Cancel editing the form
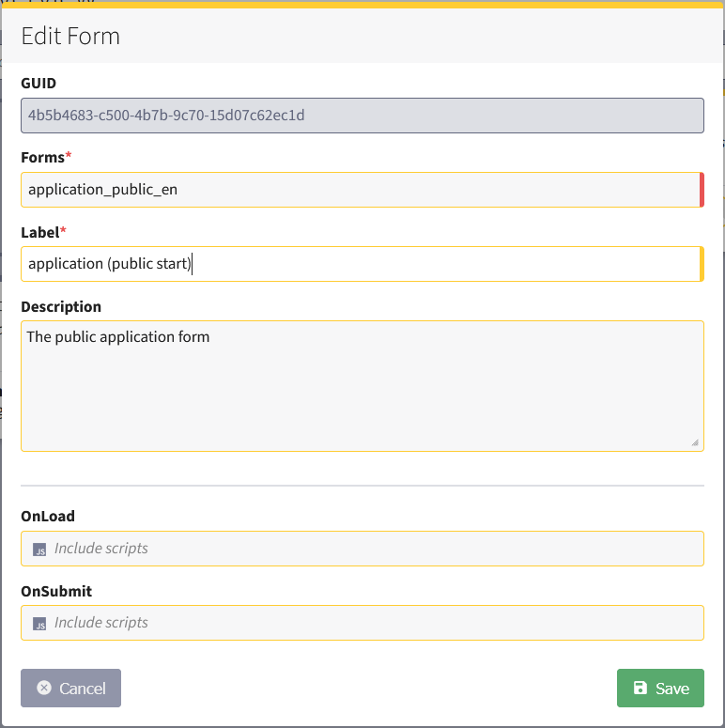725x728 pixels. point(71,688)
